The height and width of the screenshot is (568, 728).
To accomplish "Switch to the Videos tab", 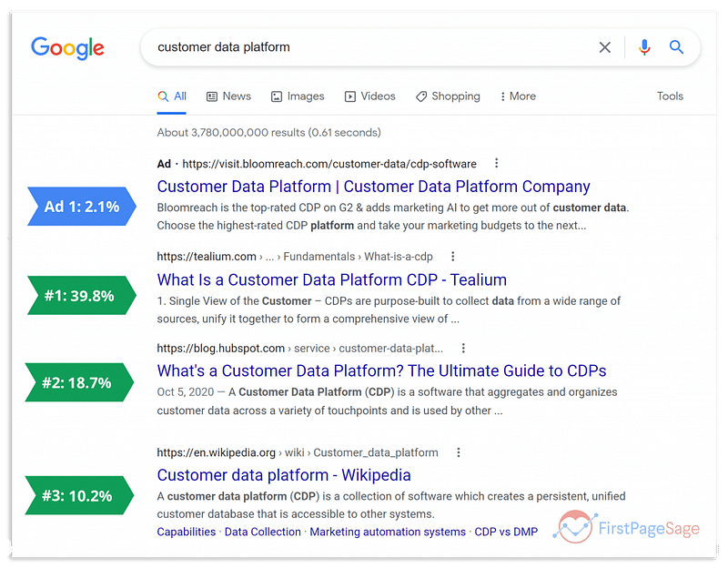I will (x=370, y=96).
